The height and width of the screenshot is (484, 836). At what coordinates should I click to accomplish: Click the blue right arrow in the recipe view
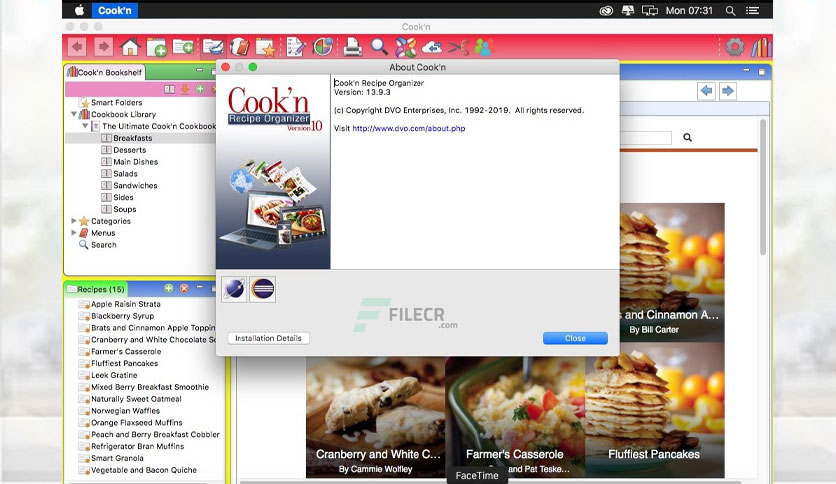(727, 91)
